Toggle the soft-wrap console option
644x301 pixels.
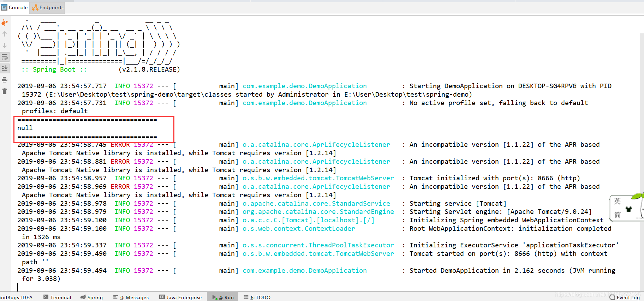point(5,57)
